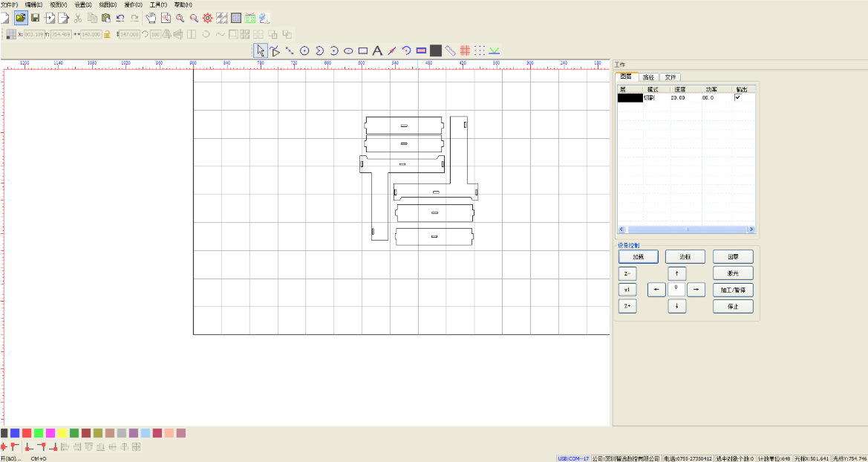Switch to the 文件 tab
Screen dimensions: 868x462
670,77
